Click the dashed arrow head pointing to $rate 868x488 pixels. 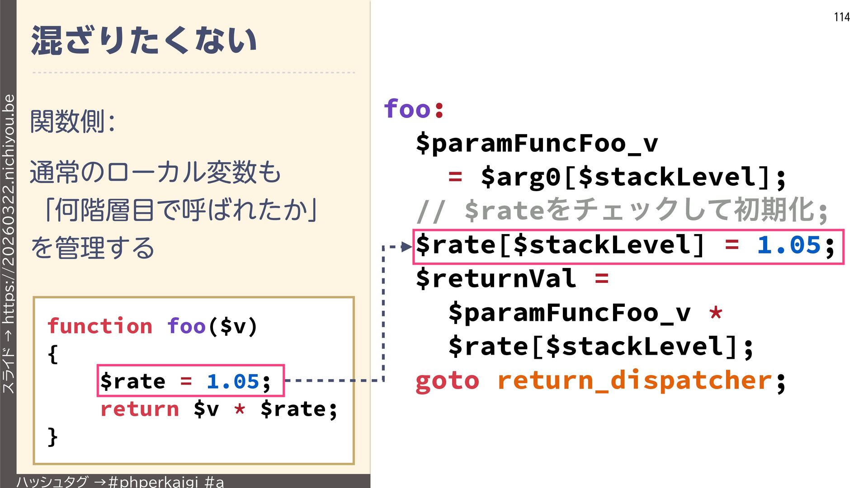coord(406,247)
